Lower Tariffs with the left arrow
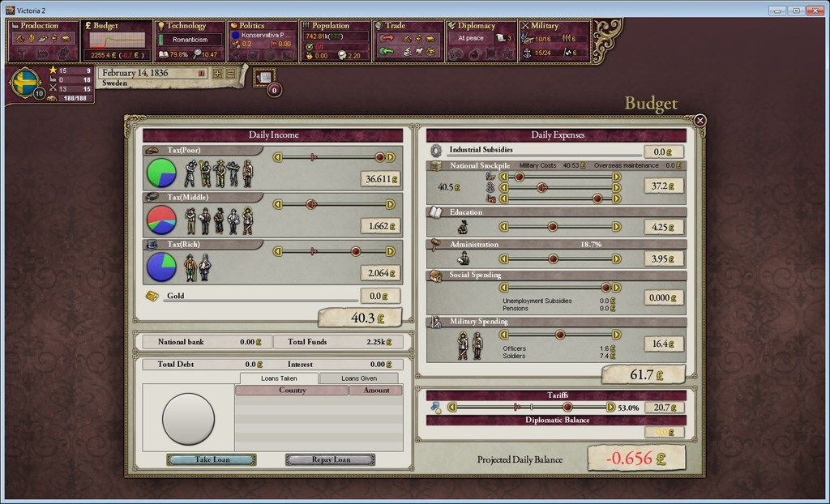The height and width of the screenshot is (504, 830). pos(452,407)
